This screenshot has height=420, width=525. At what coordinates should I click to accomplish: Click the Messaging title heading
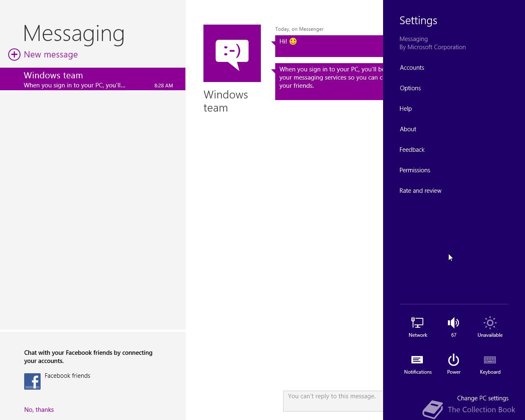click(x=74, y=34)
